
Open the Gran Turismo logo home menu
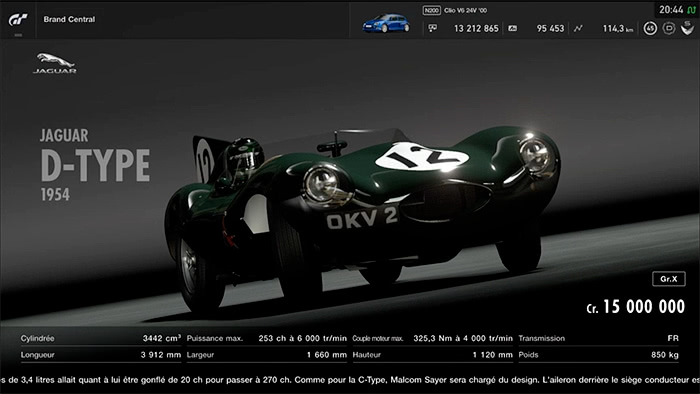(x=18, y=20)
